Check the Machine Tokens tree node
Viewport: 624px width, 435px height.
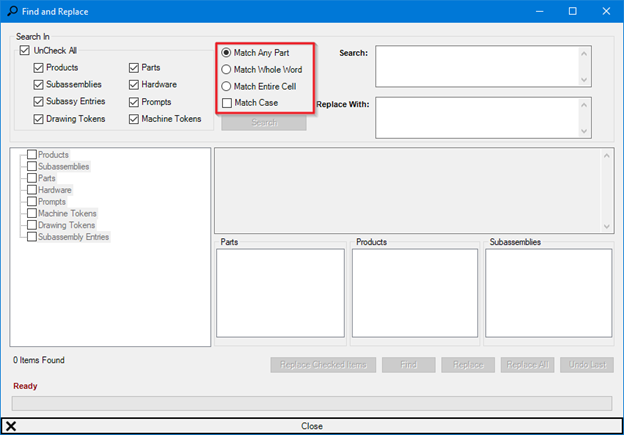(32, 213)
